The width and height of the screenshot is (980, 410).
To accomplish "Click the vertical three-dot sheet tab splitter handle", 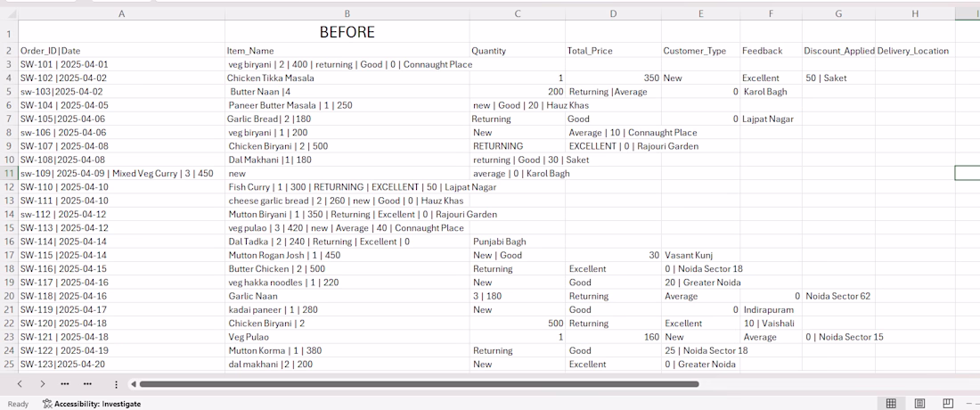I will point(116,384).
